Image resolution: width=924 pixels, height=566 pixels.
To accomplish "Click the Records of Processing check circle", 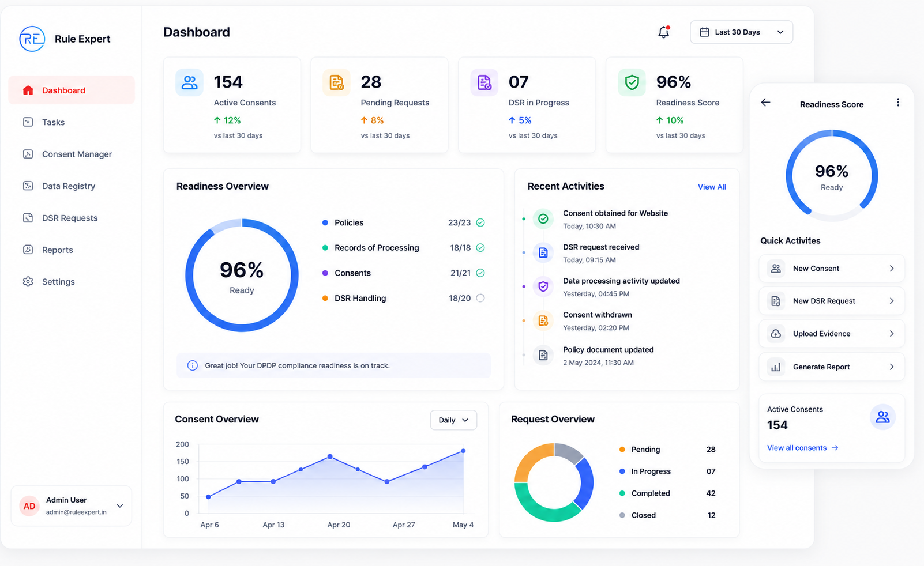I will click(x=480, y=248).
